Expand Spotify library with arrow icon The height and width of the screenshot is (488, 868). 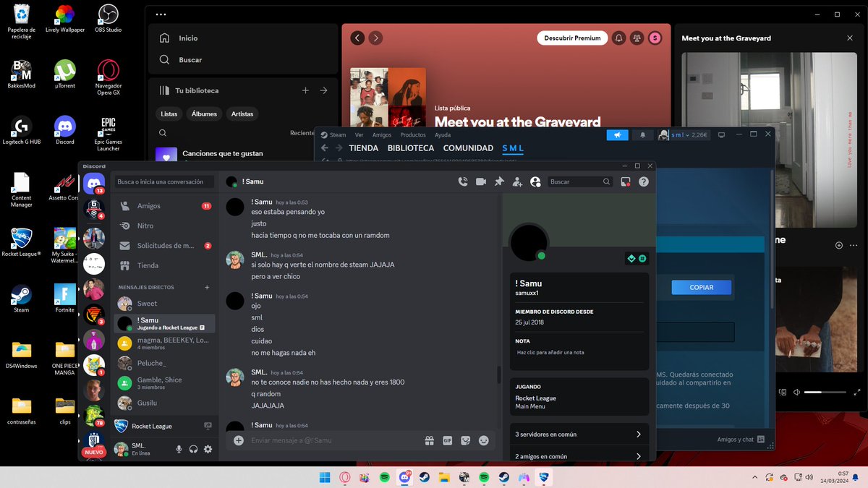click(x=323, y=90)
